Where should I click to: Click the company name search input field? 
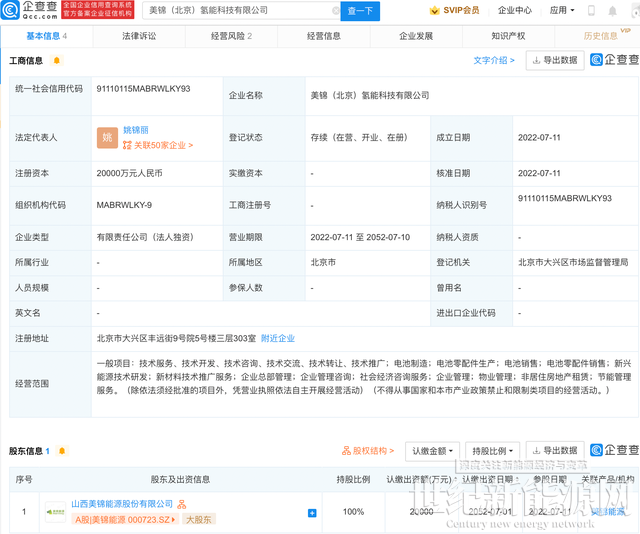click(240, 10)
